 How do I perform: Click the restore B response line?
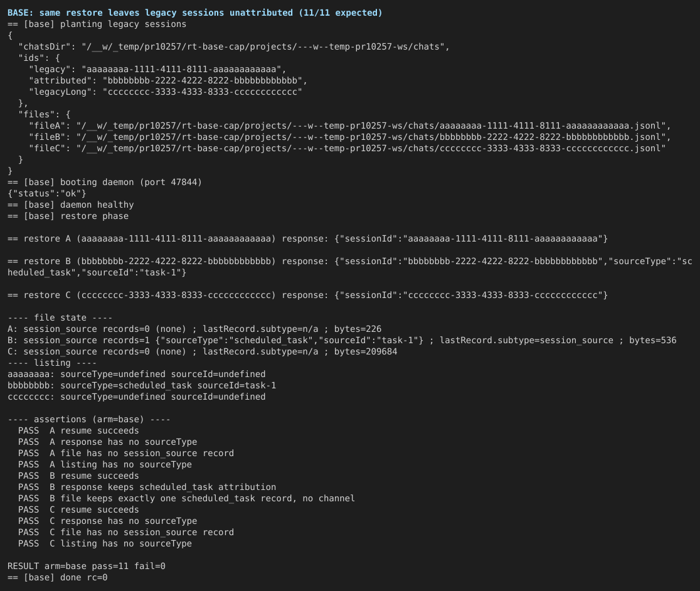click(x=350, y=267)
